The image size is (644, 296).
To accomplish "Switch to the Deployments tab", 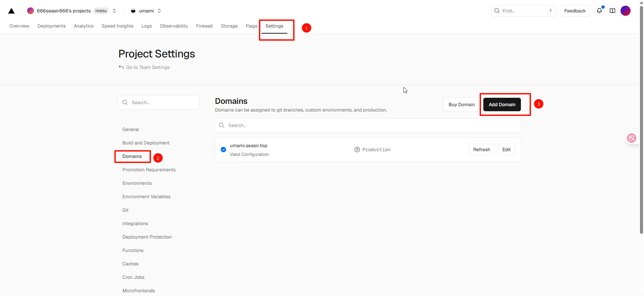I will click(x=51, y=26).
